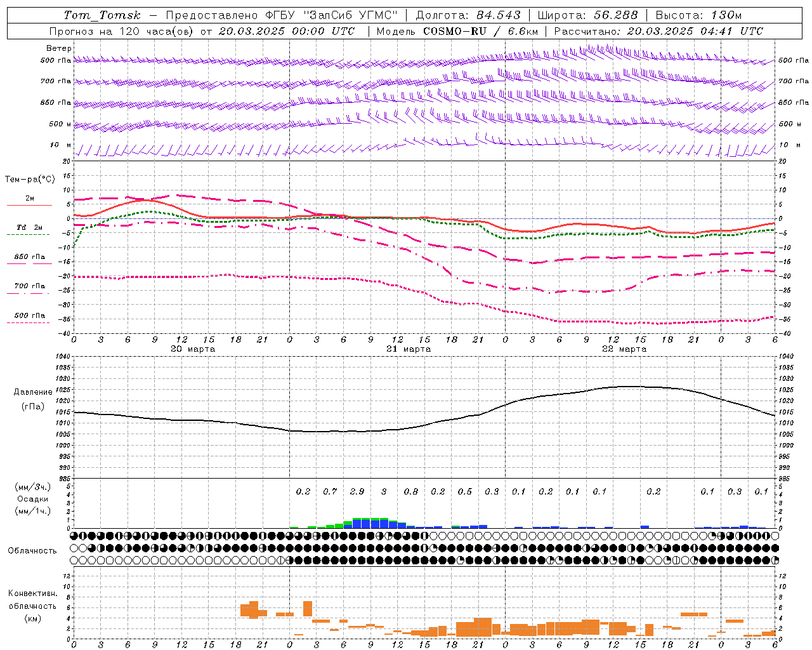This screenshot has width=812, height=650.
Task: Click the 'Облачность' cloud cover label
Action: 32,551
